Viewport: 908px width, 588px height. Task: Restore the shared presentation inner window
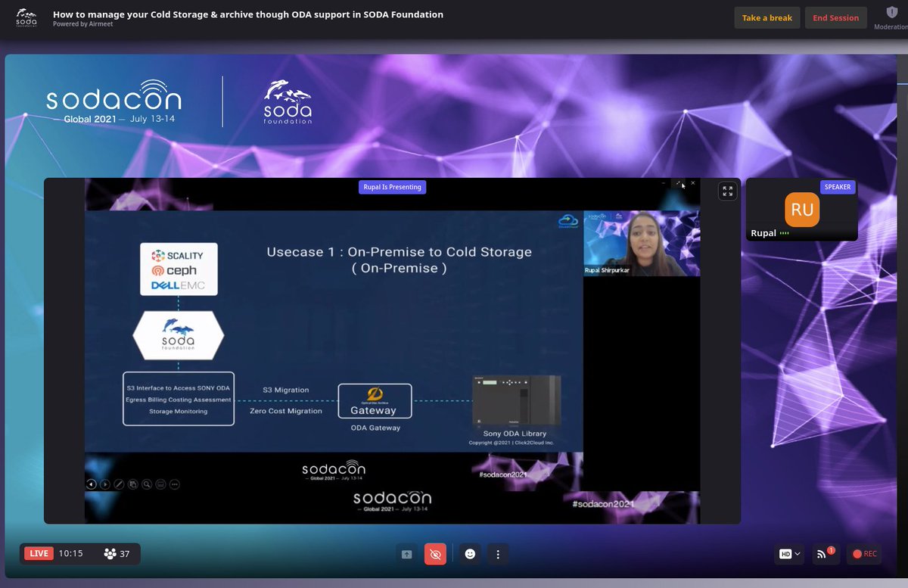678,182
